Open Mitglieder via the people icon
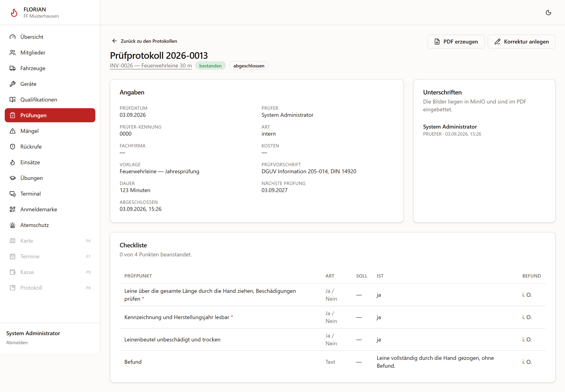The height and width of the screenshot is (392, 565). coord(13,53)
